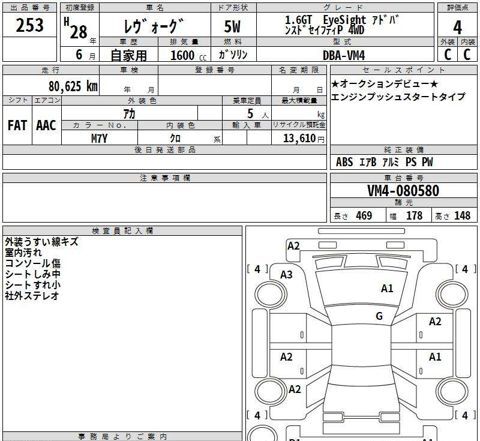Select the overall evaluation score 4
The height and width of the screenshot is (441, 480).
(x=457, y=27)
